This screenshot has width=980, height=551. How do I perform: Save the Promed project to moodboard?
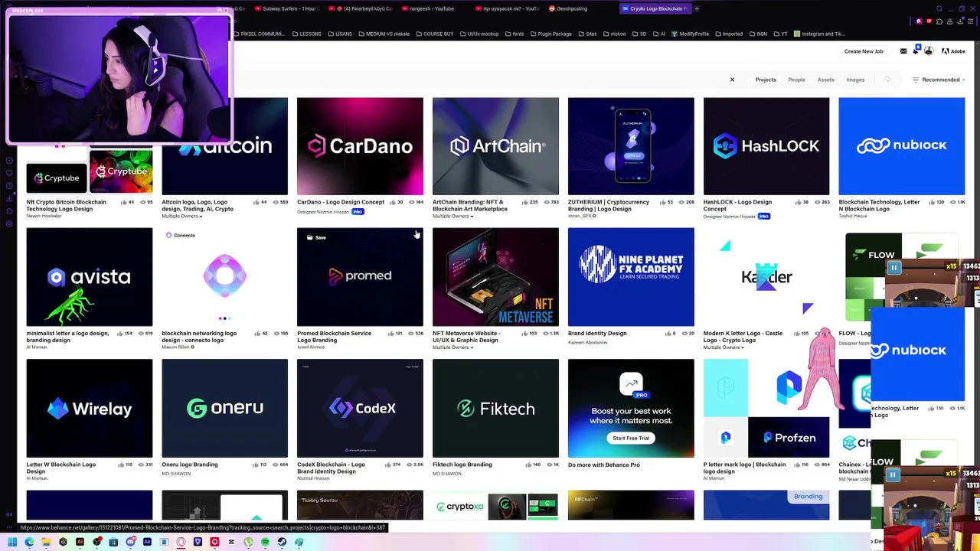[316, 237]
